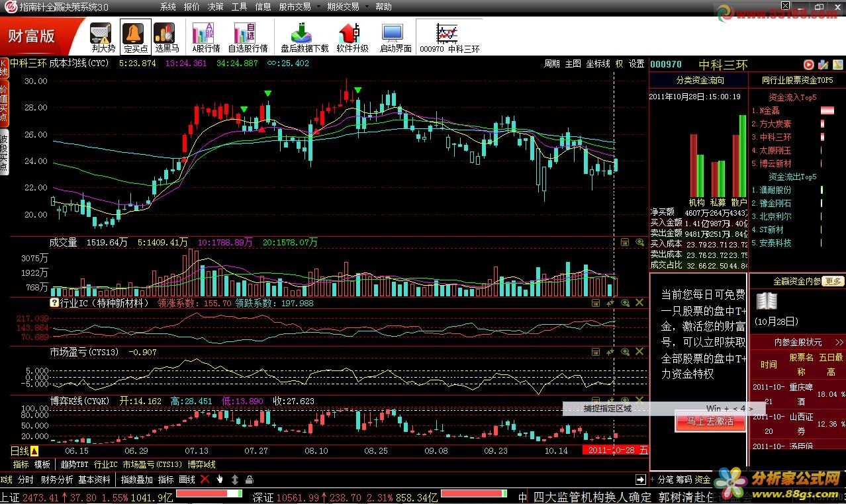Viewport: 846px width, 504px height.
Task: Open 工具 menu
Action: pyautogui.click(x=240, y=7)
